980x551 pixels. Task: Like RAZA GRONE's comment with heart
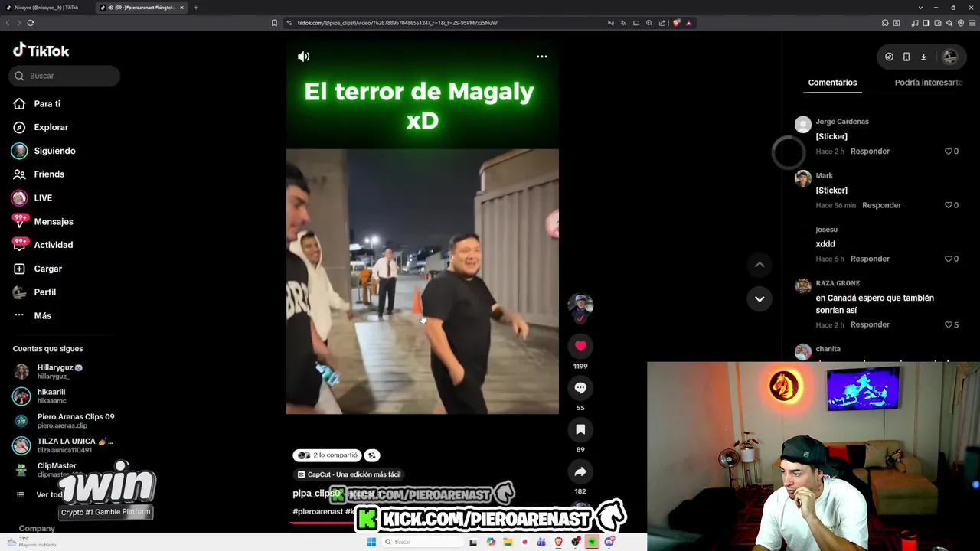click(949, 324)
